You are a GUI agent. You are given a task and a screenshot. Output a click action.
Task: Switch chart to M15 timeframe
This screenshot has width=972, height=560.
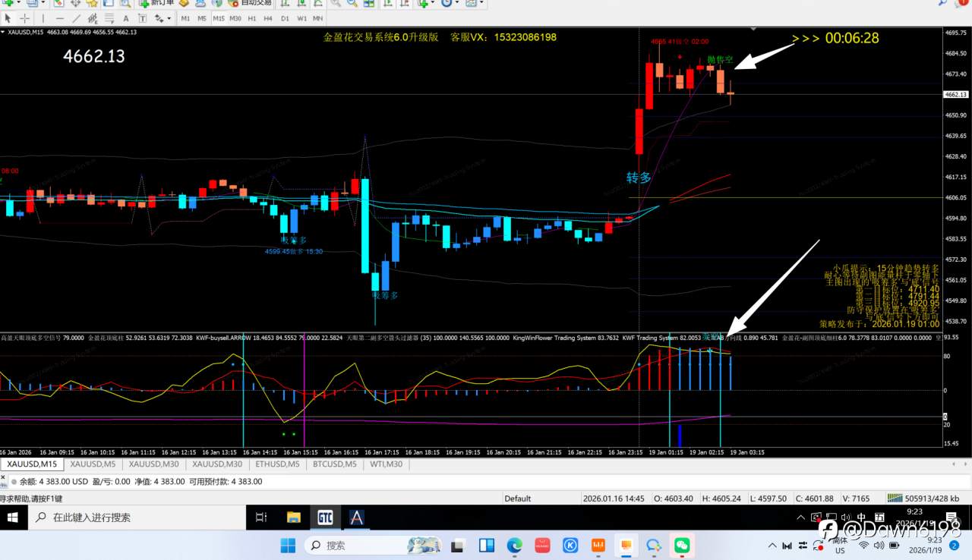(219, 18)
